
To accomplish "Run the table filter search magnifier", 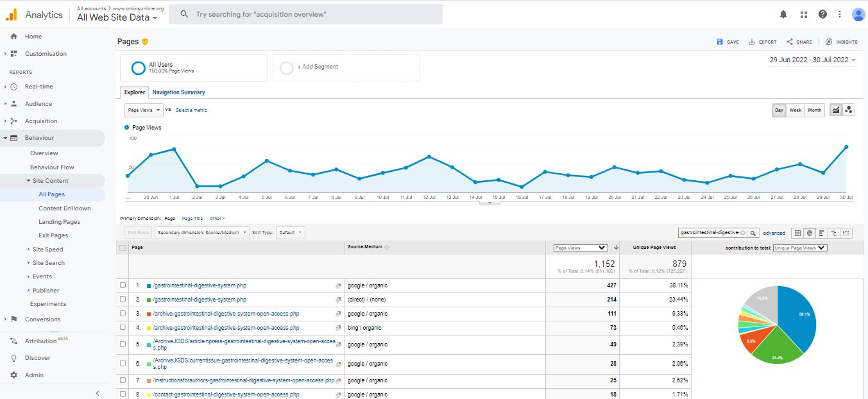I will coord(754,233).
